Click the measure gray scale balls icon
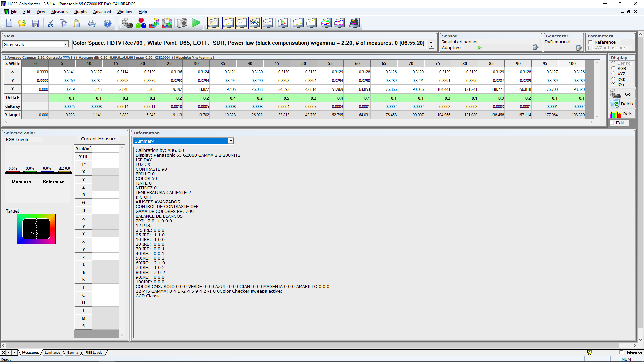 point(127,23)
